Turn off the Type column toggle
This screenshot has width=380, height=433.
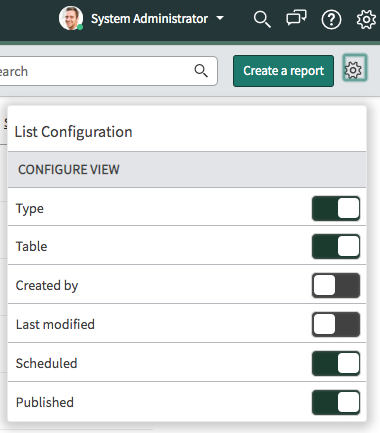point(336,208)
